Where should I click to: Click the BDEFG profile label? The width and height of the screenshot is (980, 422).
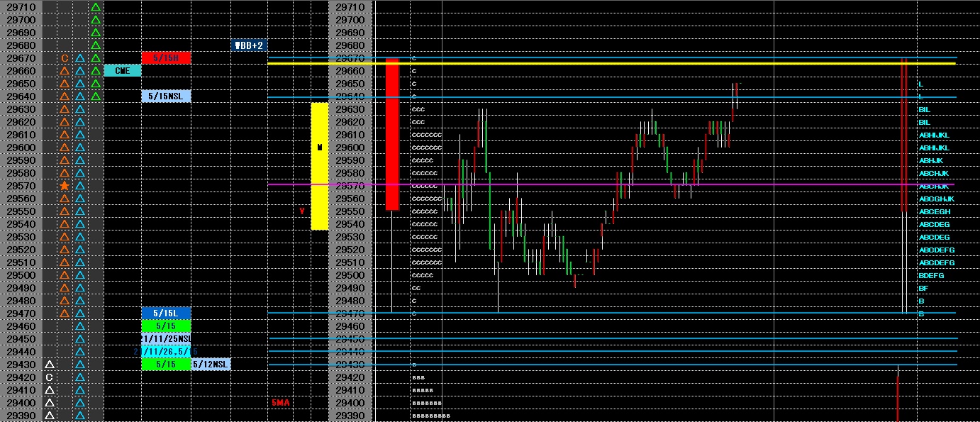click(x=931, y=276)
